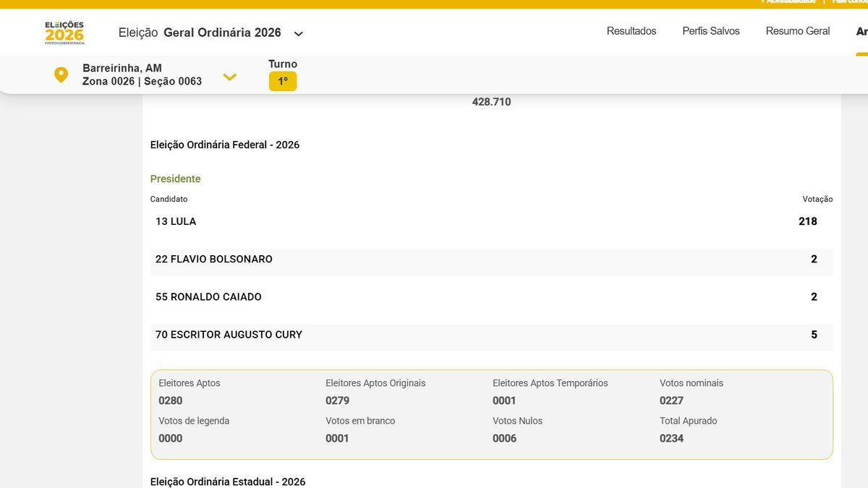
Task: Click the Total Apurado value 0234
Action: pyautogui.click(x=672, y=438)
